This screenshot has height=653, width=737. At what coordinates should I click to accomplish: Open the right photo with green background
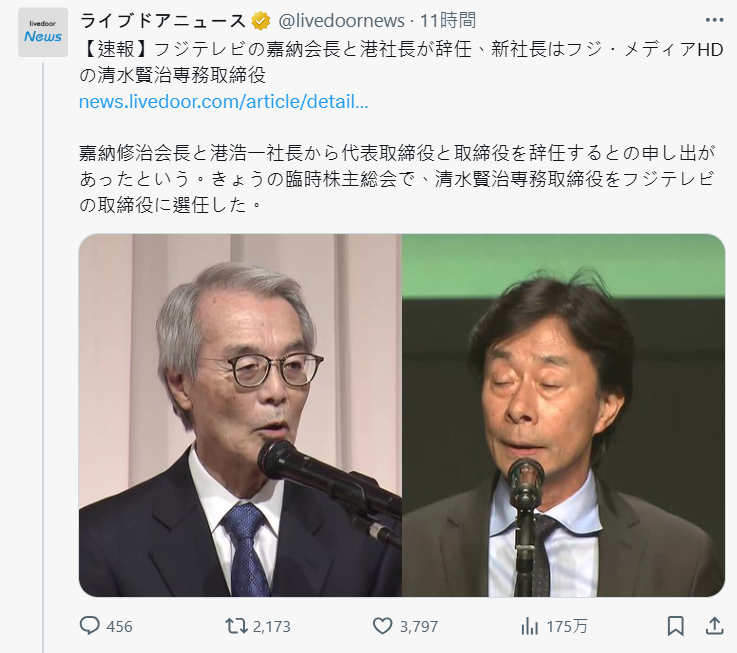(x=564, y=415)
